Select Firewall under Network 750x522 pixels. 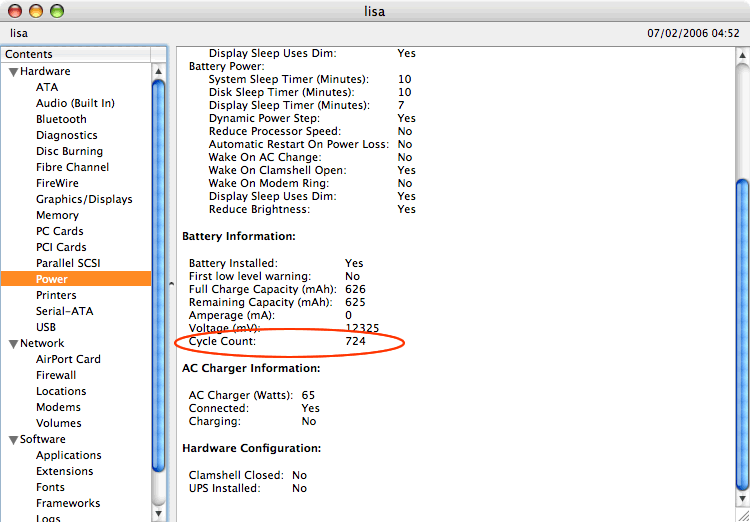coord(56,375)
